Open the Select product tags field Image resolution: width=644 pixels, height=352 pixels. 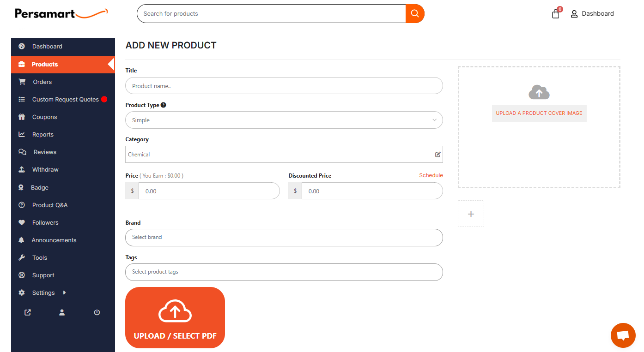click(x=284, y=272)
